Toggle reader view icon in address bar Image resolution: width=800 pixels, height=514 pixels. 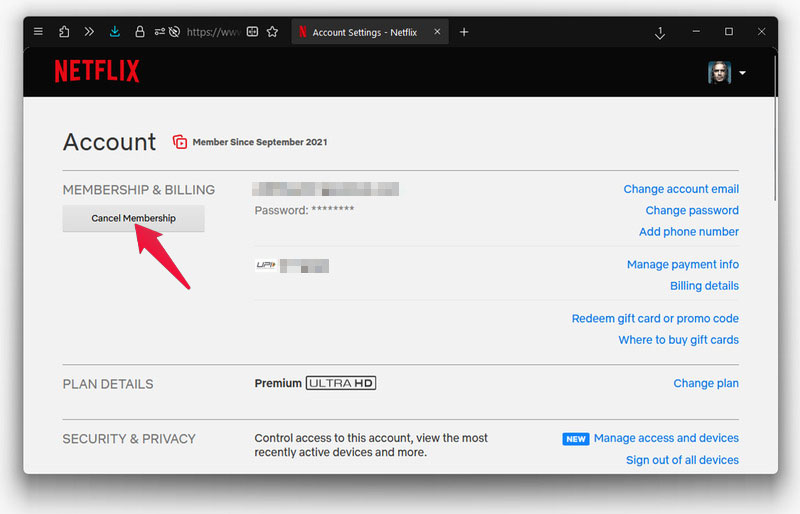pos(253,32)
